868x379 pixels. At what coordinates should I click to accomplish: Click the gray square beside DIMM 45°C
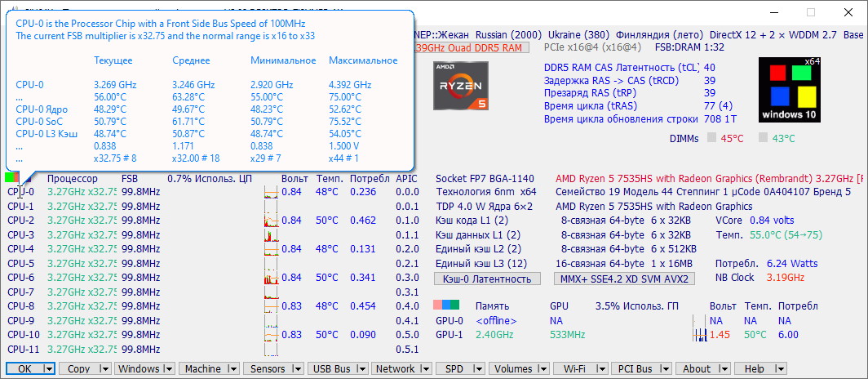712,137
